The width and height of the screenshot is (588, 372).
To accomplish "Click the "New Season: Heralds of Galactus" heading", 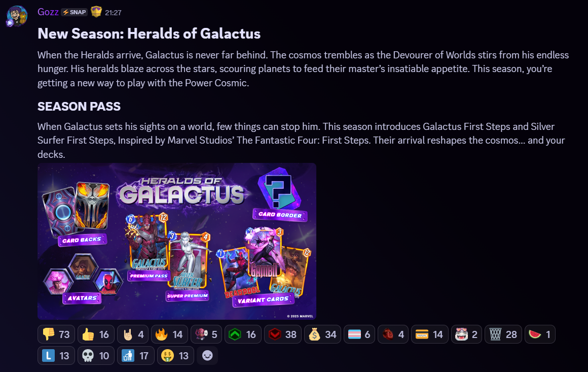I will coord(149,34).
